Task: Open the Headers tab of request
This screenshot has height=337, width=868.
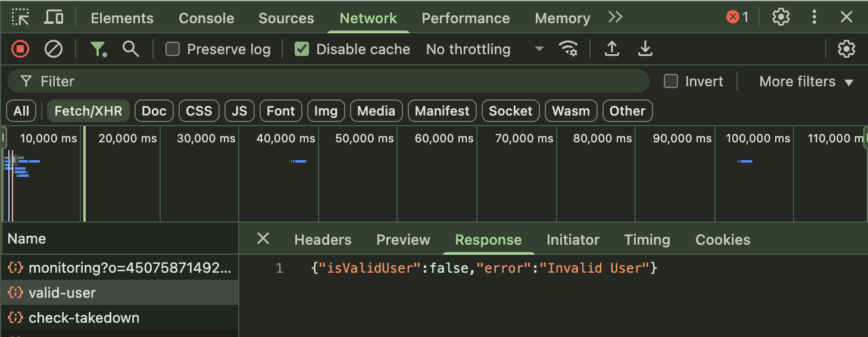Action: (323, 240)
